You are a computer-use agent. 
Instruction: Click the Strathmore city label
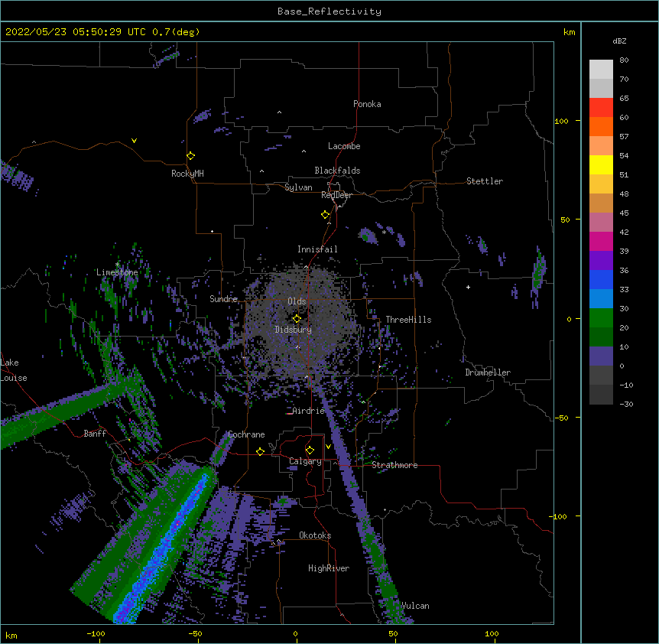click(394, 465)
